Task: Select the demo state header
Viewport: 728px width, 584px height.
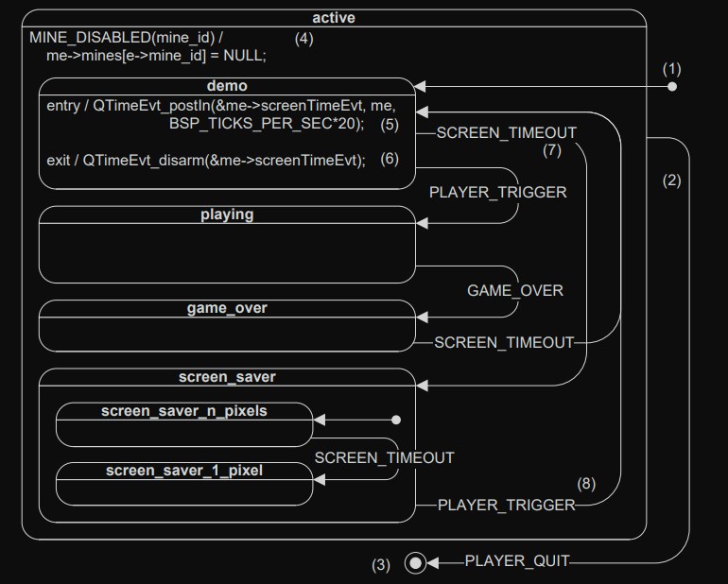Action: [227, 86]
